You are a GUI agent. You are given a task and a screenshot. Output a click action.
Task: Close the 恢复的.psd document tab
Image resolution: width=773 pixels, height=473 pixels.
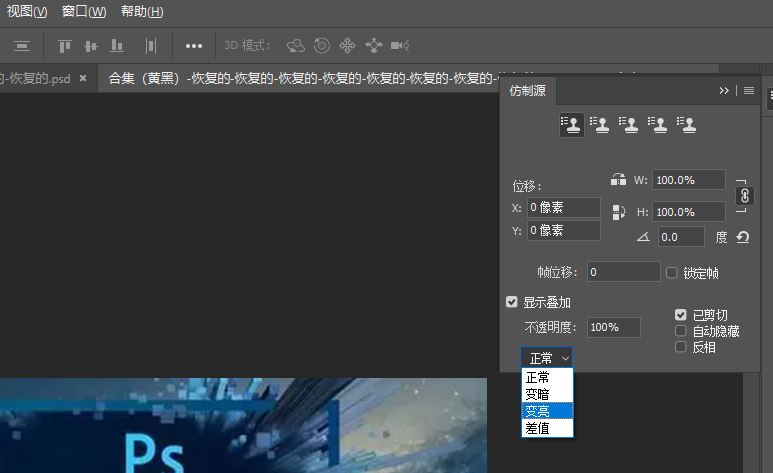point(83,78)
